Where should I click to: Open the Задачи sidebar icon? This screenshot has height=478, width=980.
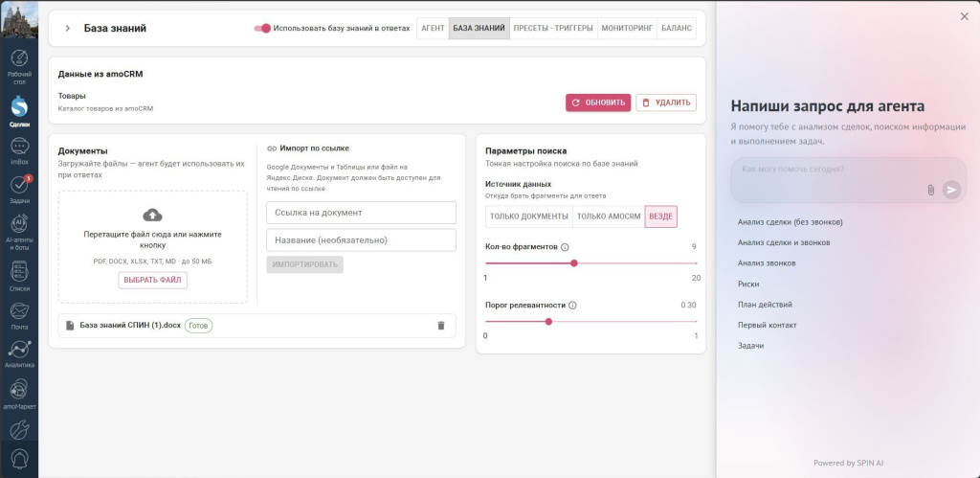[19, 189]
